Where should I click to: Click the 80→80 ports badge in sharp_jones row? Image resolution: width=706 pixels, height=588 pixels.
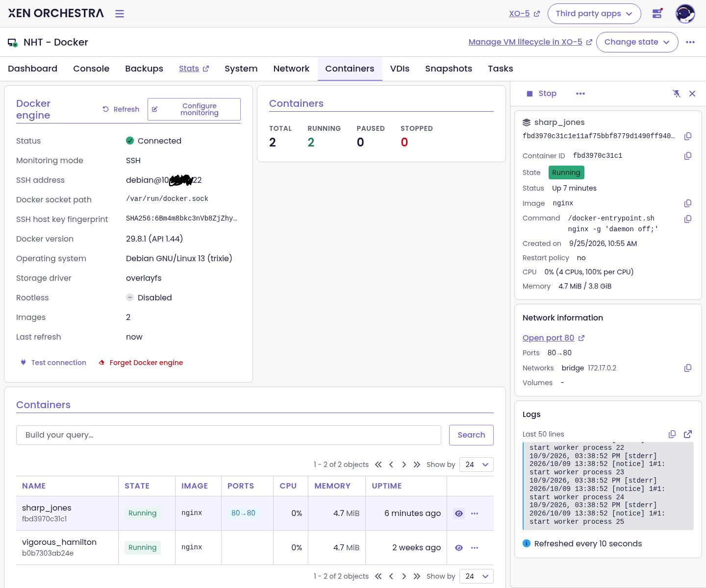(243, 513)
